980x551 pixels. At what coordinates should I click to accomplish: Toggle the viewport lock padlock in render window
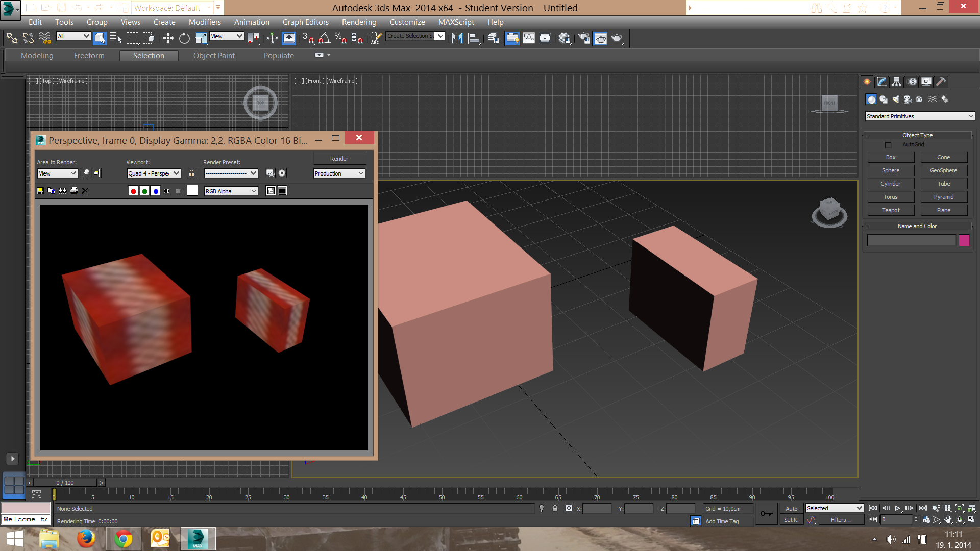[x=192, y=173]
